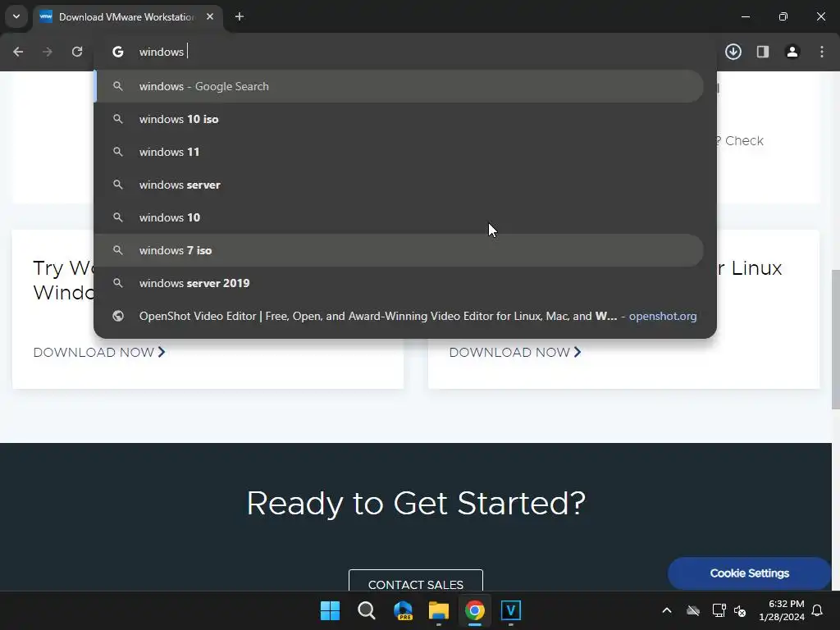Open the Chrome three-dot menu
The height and width of the screenshot is (630, 840).
[822, 52]
